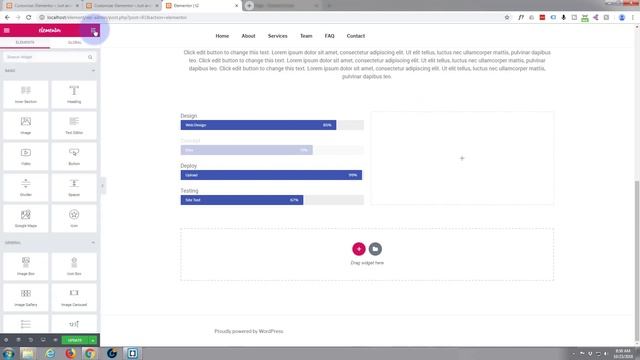The image size is (640, 360).
Task: Click the green Update button
Action: click(x=75, y=340)
